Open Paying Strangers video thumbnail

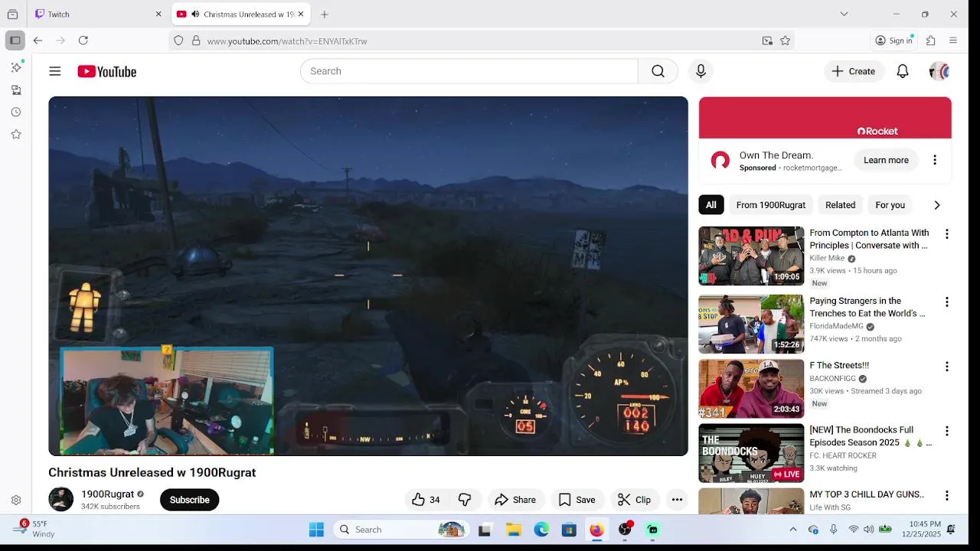coord(751,324)
